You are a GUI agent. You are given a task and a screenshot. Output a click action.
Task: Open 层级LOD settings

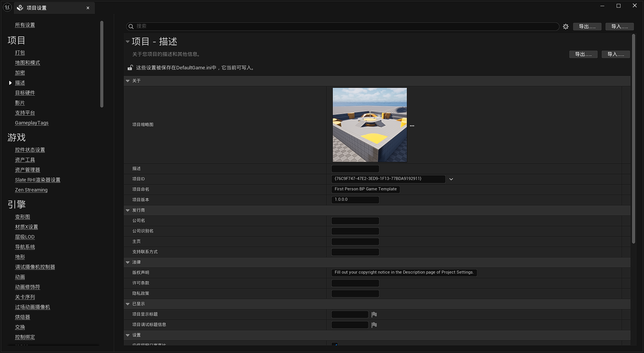(25, 237)
